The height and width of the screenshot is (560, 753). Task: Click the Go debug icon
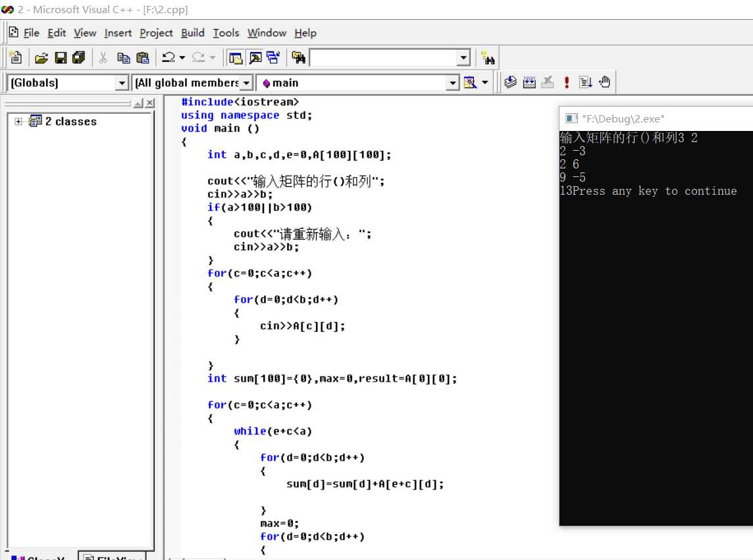585,82
